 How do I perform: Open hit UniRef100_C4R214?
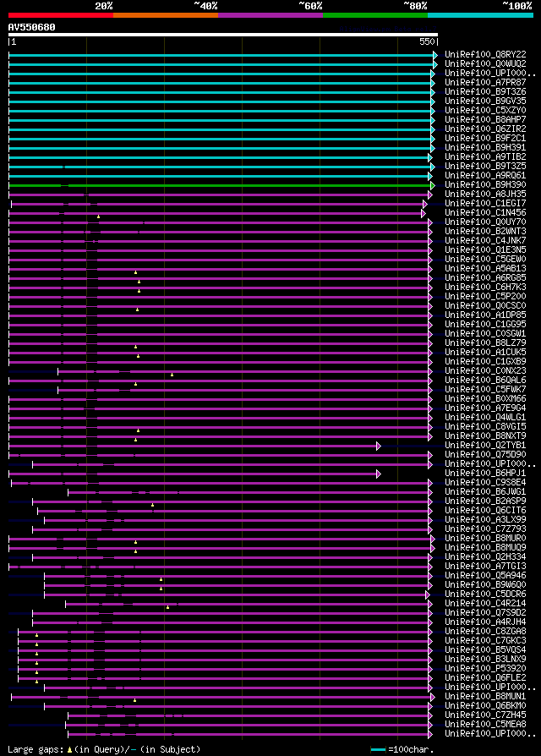click(x=485, y=604)
